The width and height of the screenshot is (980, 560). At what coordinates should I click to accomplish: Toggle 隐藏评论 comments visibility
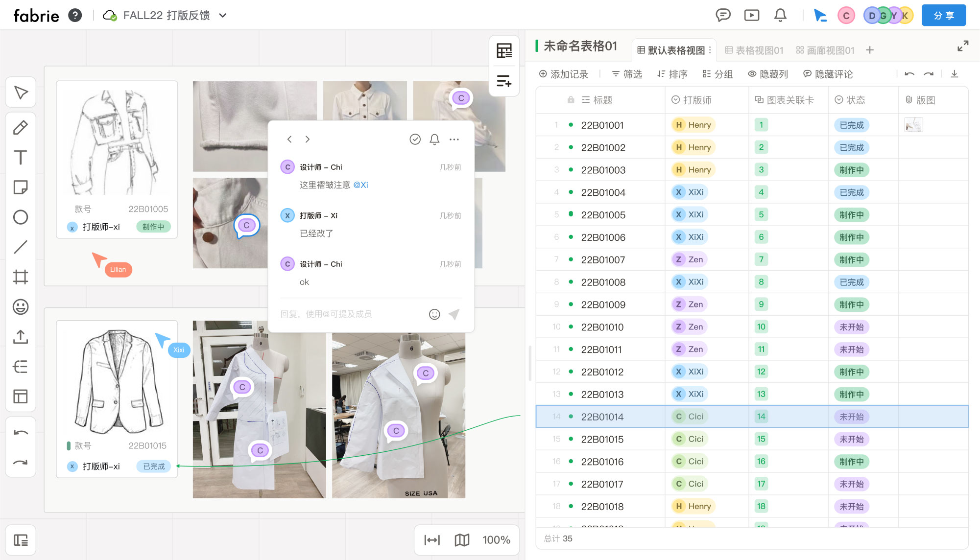tap(828, 74)
